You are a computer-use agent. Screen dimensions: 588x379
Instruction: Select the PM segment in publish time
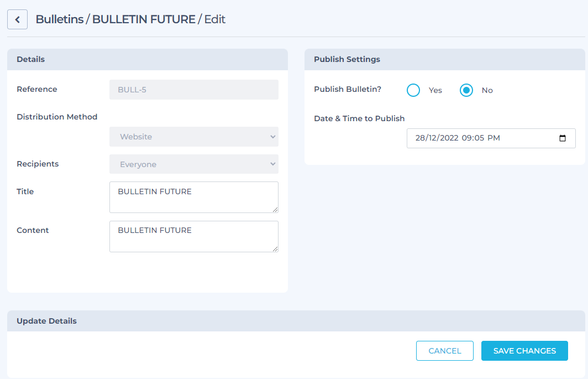pos(494,138)
